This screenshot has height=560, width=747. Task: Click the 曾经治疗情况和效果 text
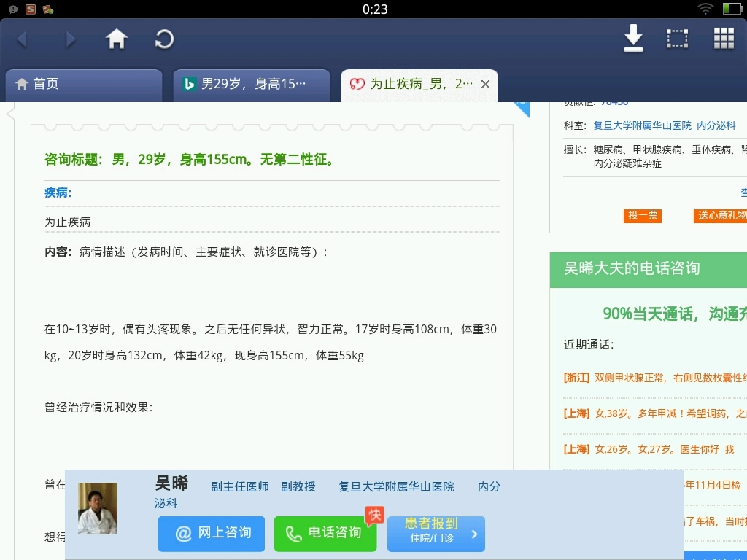[98, 407]
